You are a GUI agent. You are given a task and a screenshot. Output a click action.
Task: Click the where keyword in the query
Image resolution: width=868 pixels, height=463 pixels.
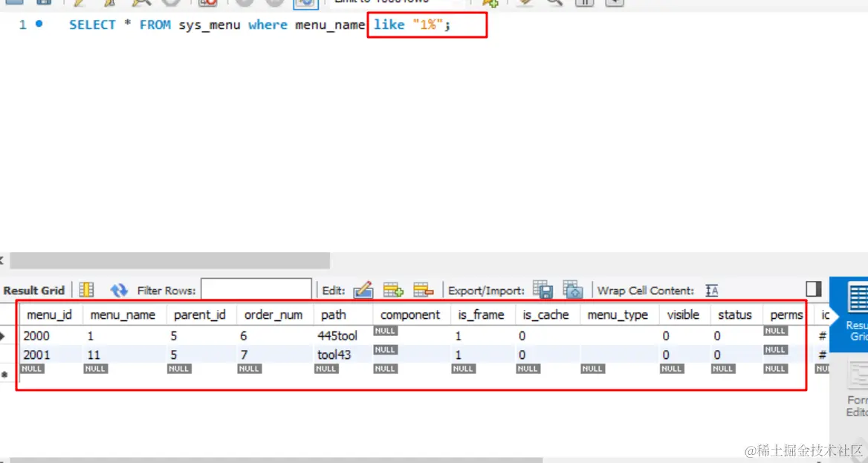268,25
